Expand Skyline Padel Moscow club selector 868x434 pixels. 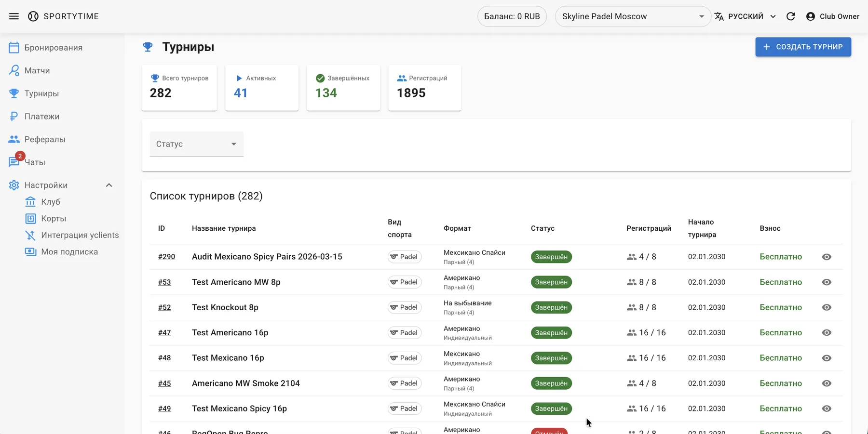click(632, 16)
